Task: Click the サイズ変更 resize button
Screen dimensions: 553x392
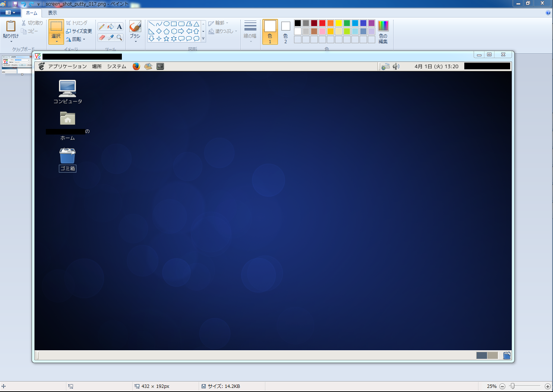Action: 79,31
